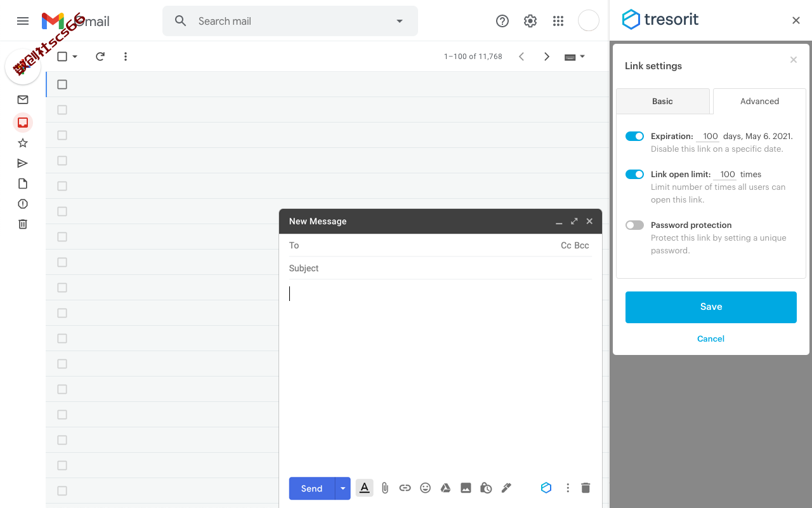Discard draft with the trash icon
The image size is (812, 508).
click(x=586, y=488)
